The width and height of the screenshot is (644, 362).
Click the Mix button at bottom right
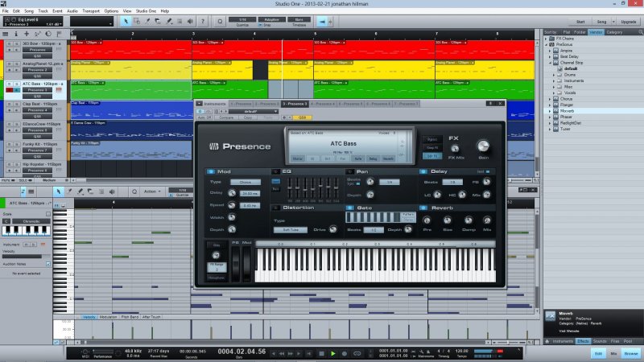[x=614, y=353]
